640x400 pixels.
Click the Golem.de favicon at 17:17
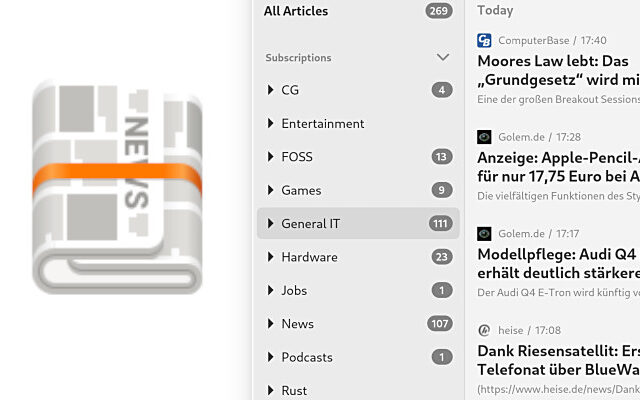[484, 233]
